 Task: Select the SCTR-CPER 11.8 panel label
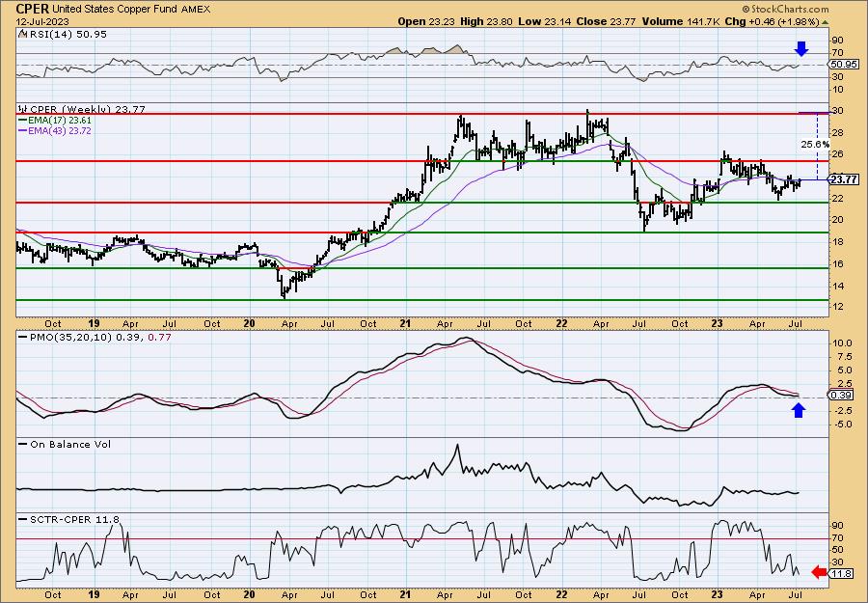[x=74, y=519]
